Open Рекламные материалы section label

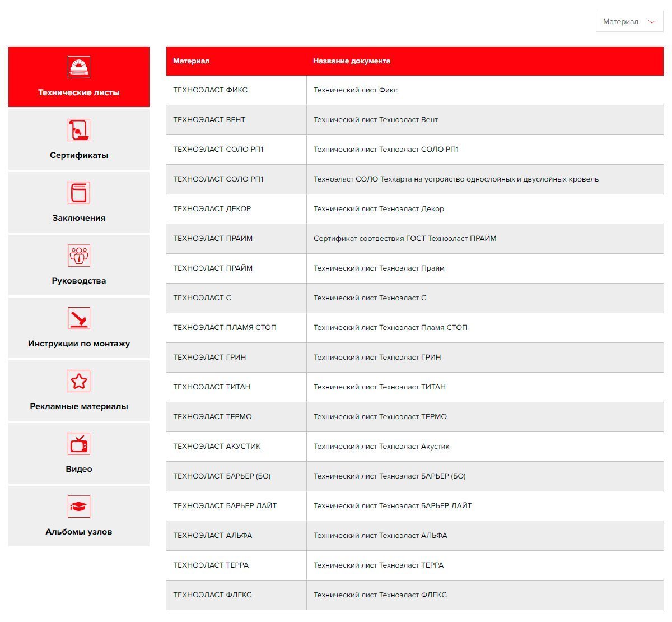(79, 406)
